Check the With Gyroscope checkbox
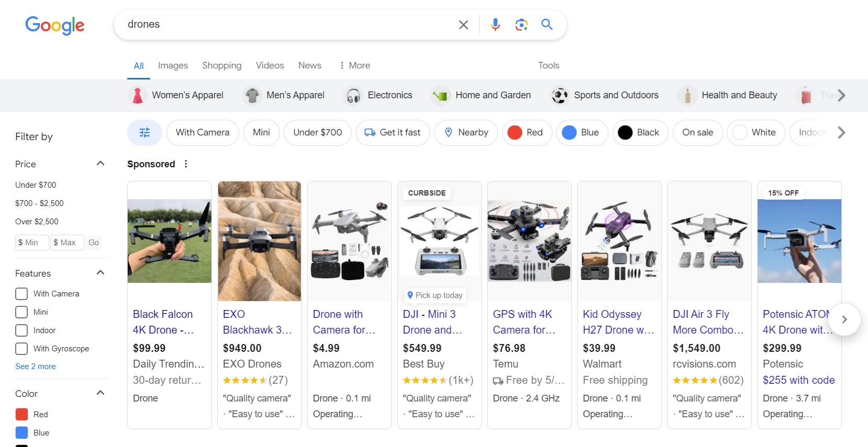Image resolution: width=868 pixels, height=447 pixels. point(21,349)
